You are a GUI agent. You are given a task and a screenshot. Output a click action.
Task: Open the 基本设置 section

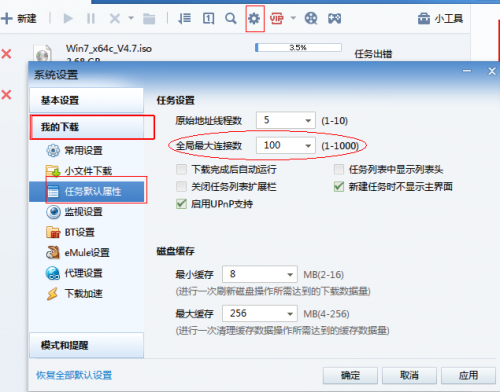[87, 100]
